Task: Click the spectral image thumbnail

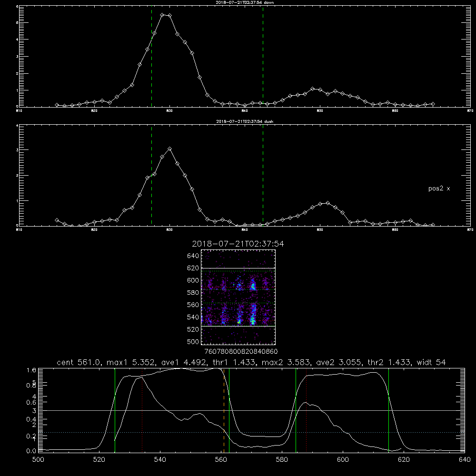Action: click(238, 297)
